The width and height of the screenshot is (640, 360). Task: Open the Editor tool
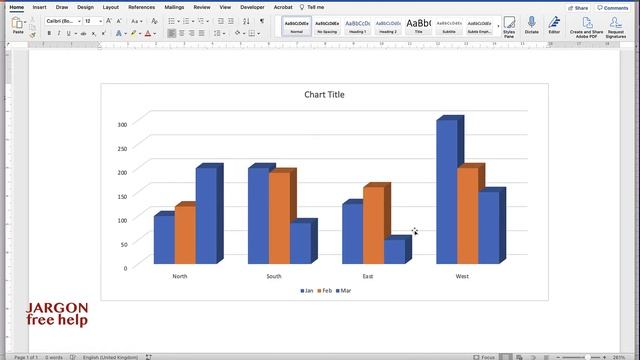click(554, 25)
